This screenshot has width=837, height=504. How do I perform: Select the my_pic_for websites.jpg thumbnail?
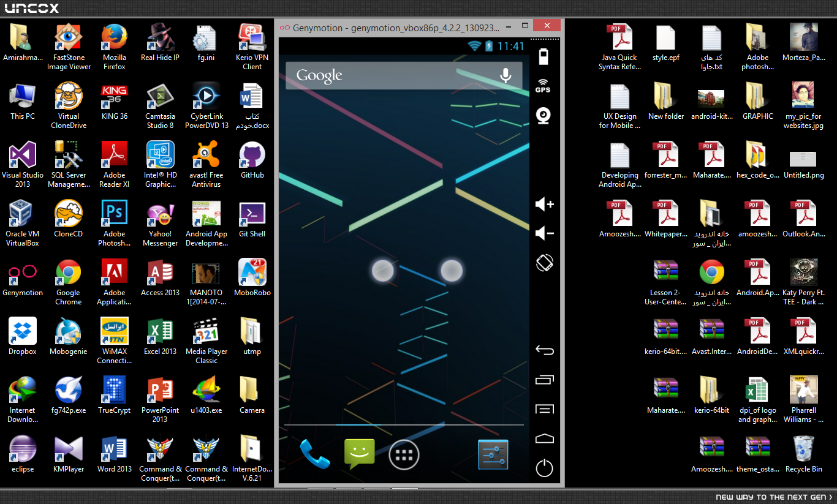[804, 106]
